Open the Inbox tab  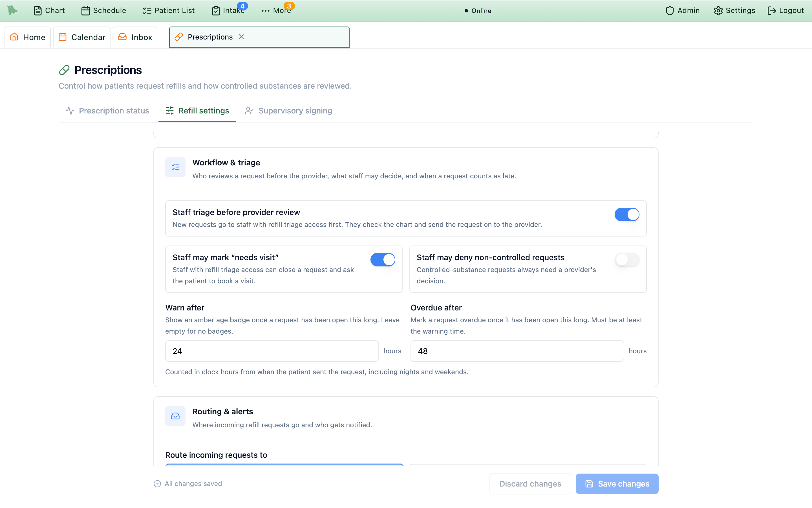pyautogui.click(x=135, y=37)
